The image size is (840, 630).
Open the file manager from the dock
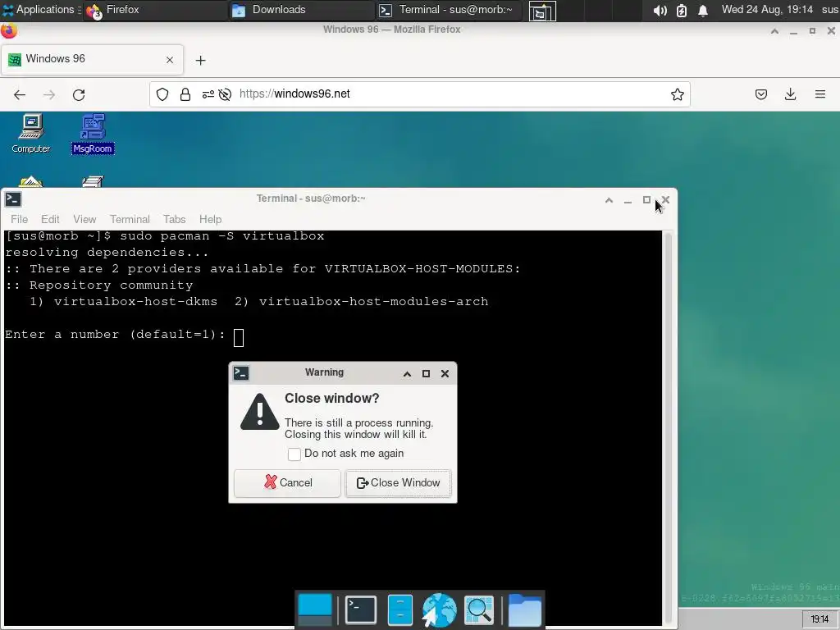(x=399, y=609)
